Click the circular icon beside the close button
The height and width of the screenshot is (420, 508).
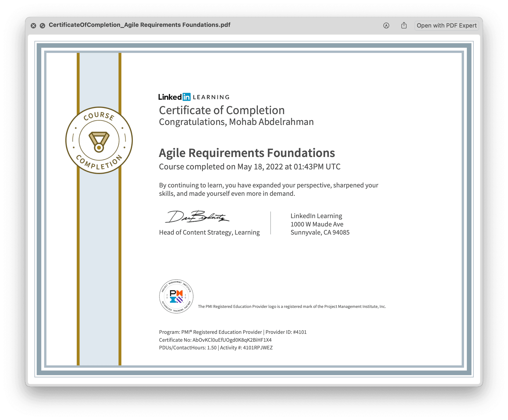tap(42, 26)
